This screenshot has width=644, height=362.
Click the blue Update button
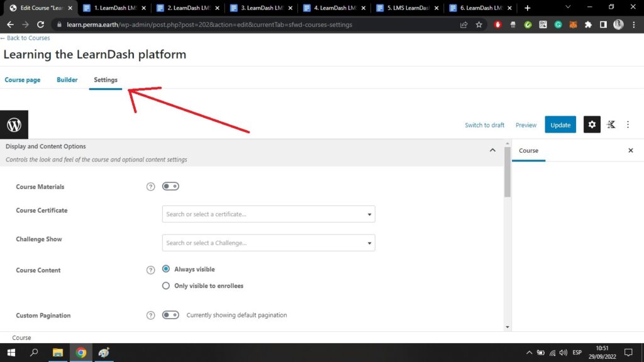point(560,124)
